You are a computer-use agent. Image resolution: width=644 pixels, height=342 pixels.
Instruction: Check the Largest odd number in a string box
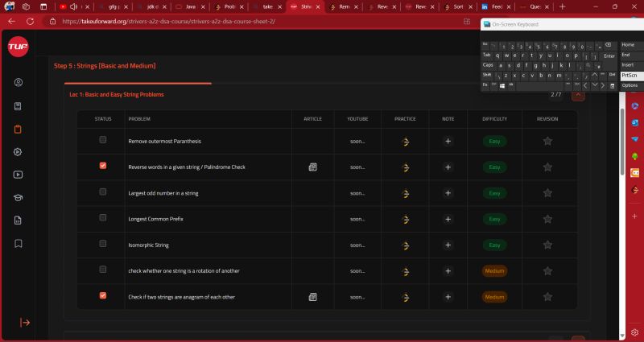click(102, 192)
